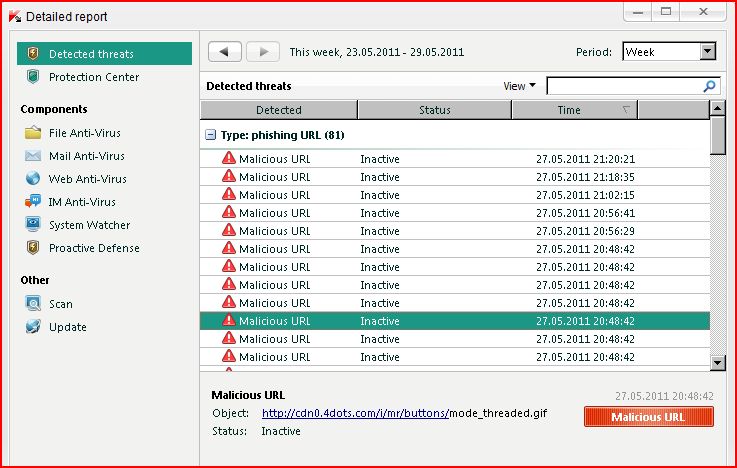The height and width of the screenshot is (468, 737).
Task: Collapse the Type: phishing URL group
Action: click(210, 135)
